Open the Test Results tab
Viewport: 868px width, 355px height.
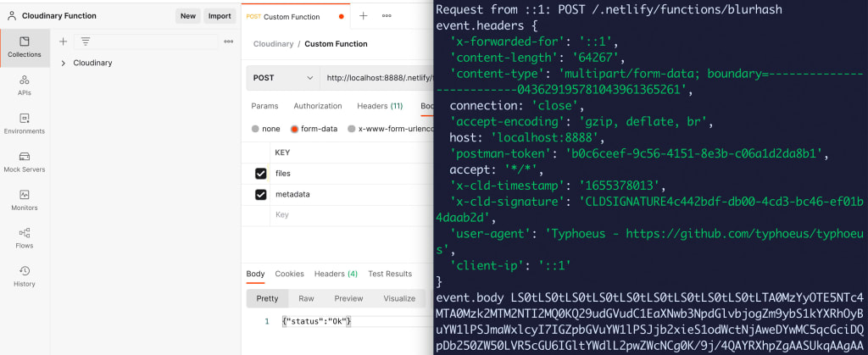click(x=390, y=274)
